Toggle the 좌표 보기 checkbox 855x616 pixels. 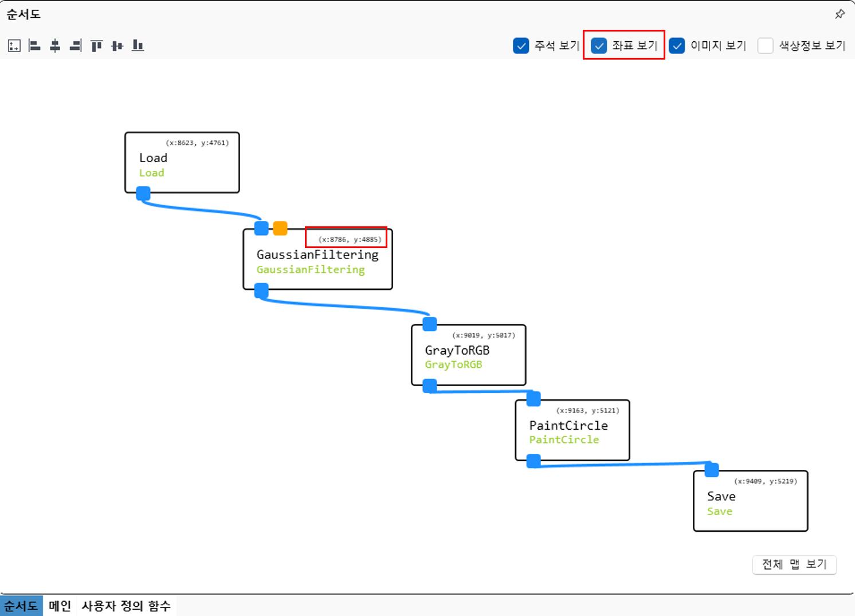pyautogui.click(x=599, y=46)
